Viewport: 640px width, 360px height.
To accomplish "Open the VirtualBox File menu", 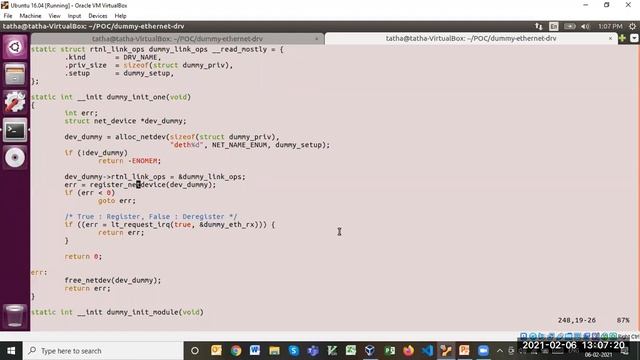I will pyautogui.click(x=8, y=16).
